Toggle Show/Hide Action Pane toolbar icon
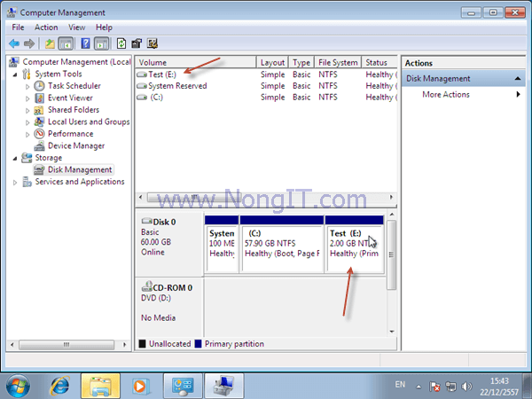 click(101, 43)
